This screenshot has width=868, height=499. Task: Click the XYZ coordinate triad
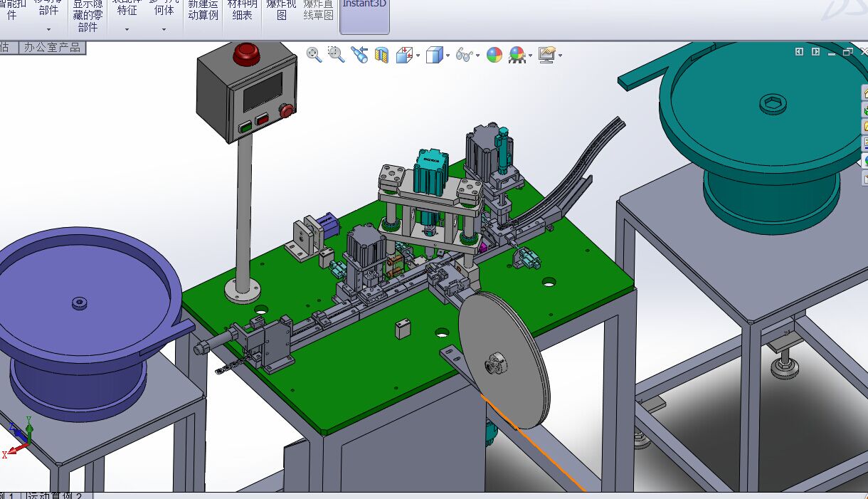coord(17,438)
